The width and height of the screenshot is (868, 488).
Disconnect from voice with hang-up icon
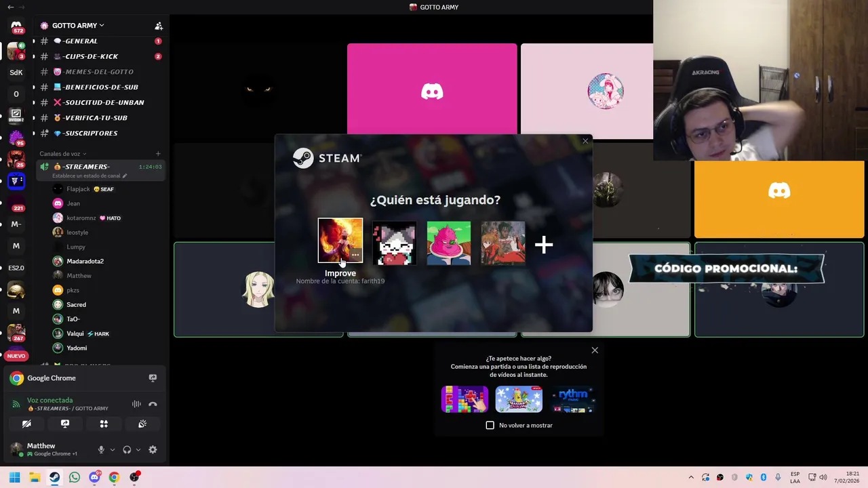click(153, 404)
